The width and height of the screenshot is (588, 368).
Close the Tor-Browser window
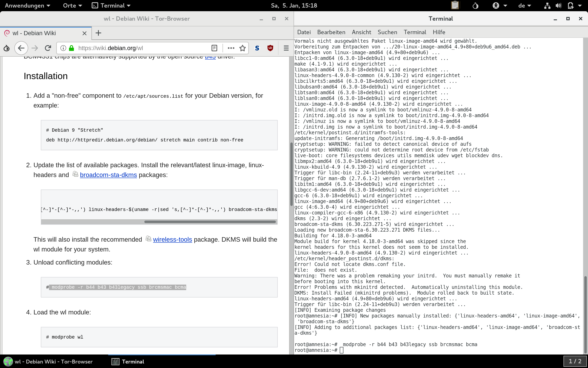(286, 19)
